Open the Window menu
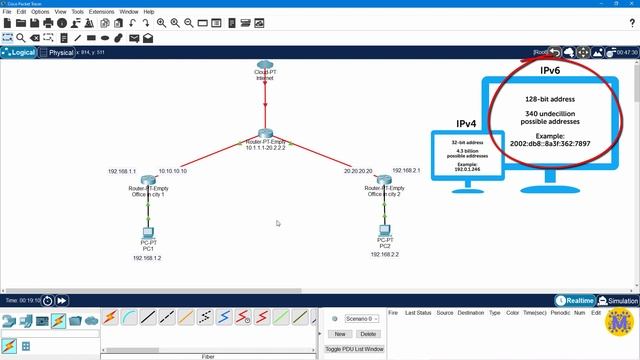 click(129, 12)
